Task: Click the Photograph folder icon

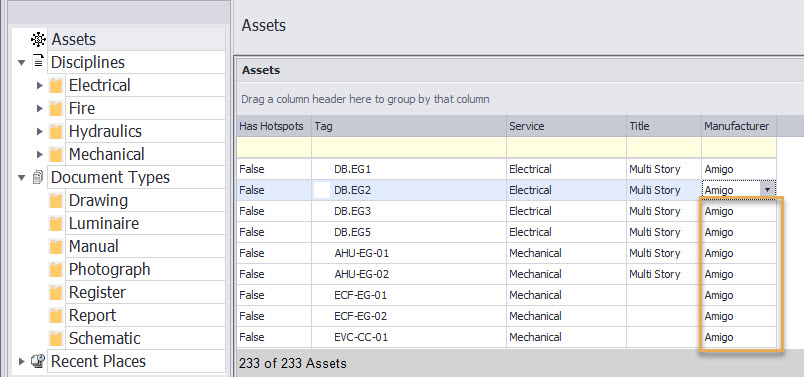Action: (56, 269)
